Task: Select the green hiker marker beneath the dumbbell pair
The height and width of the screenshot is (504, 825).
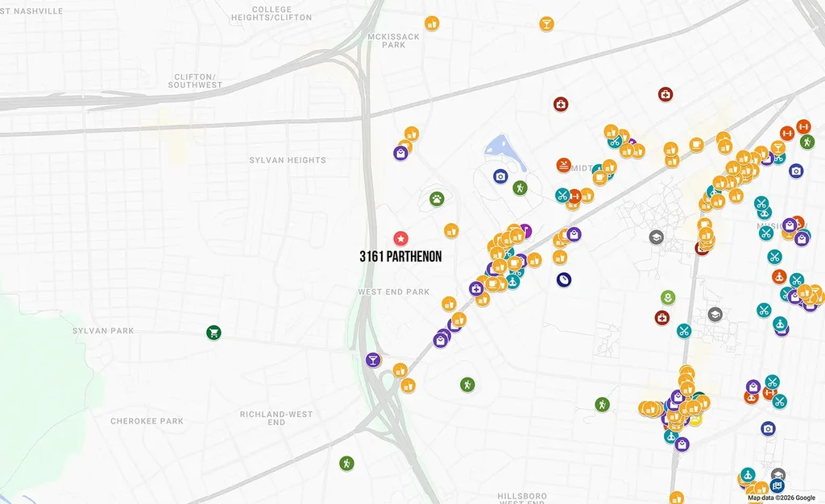Action: (807, 142)
